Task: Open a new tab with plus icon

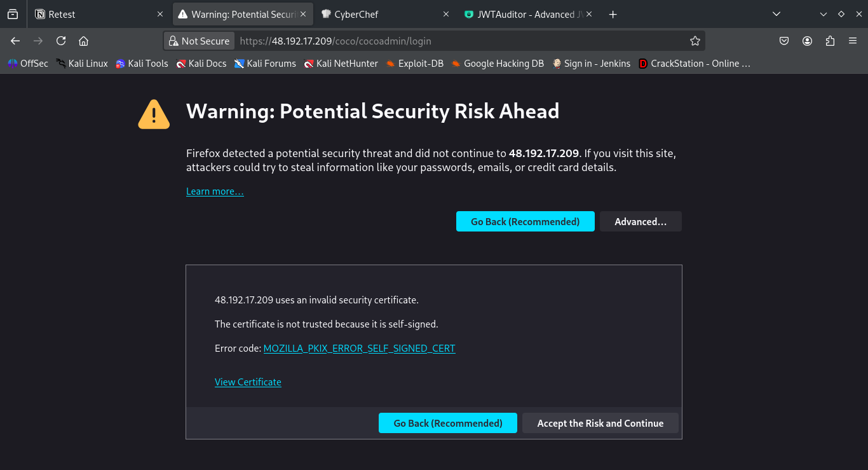Action: point(613,14)
